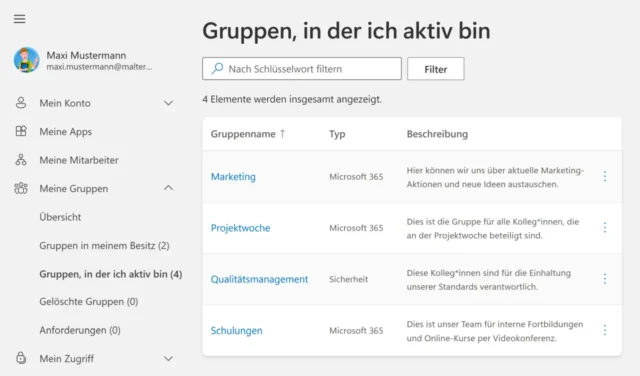Image resolution: width=640 pixels, height=376 pixels.
Task: Click the Meine Mitarbeiter org icon
Action: pos(21,160)
